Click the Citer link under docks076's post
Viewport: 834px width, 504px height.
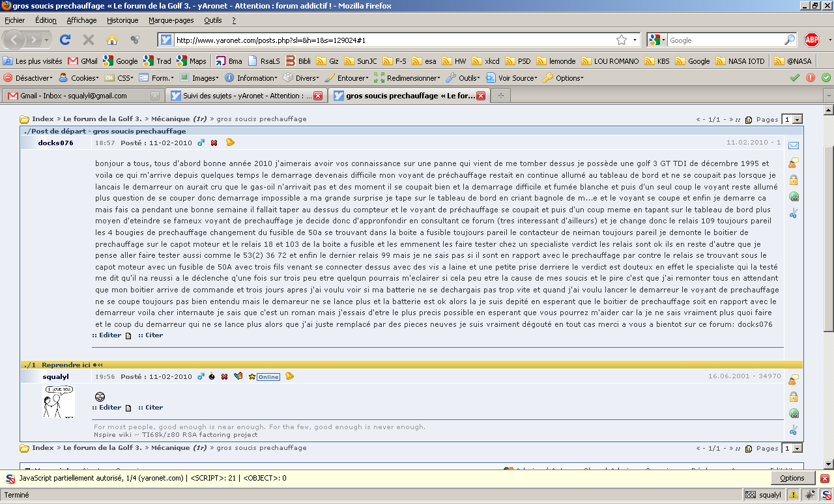point(154,335)
